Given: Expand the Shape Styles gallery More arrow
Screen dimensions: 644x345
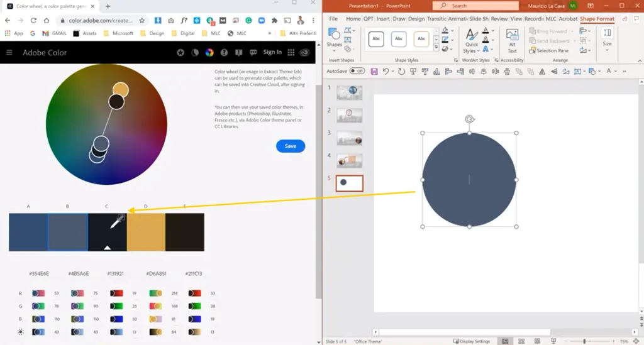Looking at the screenshot, I should point(436,48).
